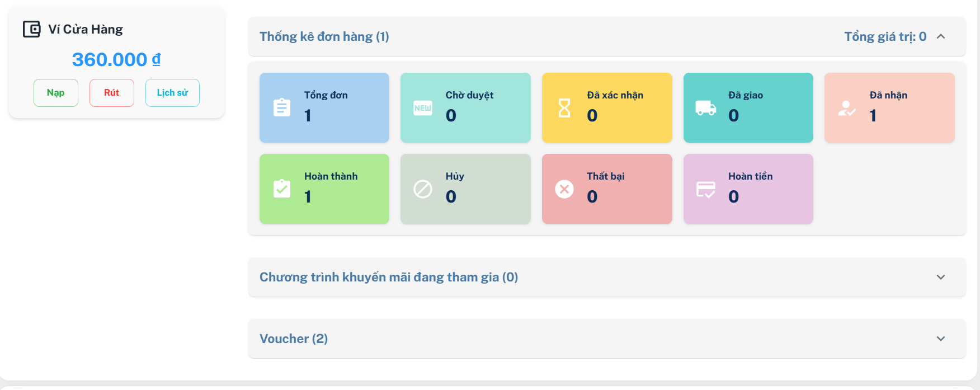Click the Rút withdraw button
The height and width of the screenshot is (390, 980).
tap(112, 93)
